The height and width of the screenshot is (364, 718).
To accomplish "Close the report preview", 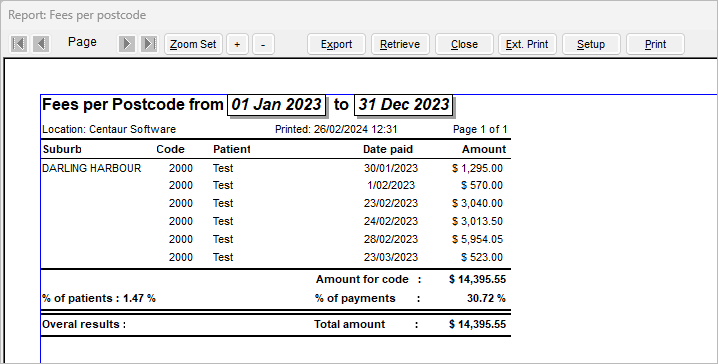I will pyautogui.click(x=464, y=44).
